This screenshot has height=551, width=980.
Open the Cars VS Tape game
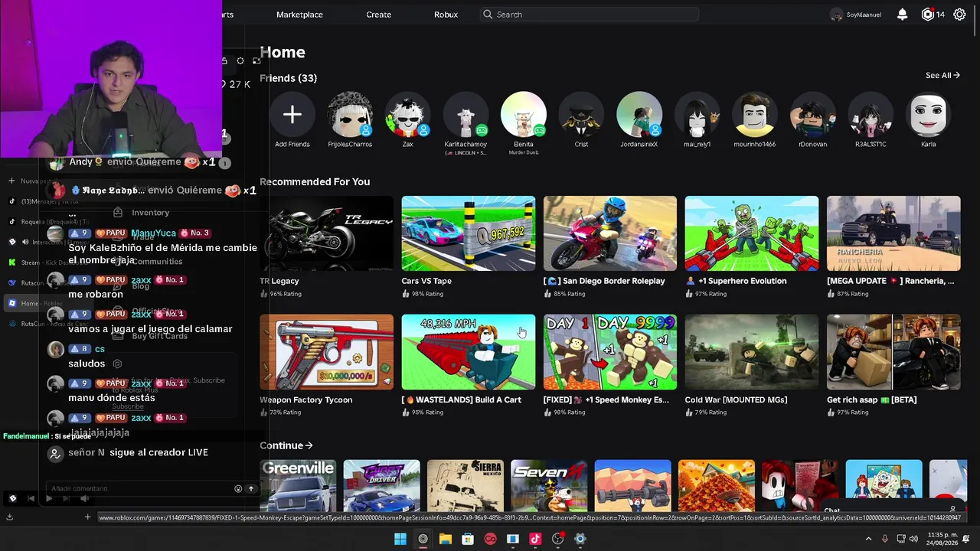(469, 233)
